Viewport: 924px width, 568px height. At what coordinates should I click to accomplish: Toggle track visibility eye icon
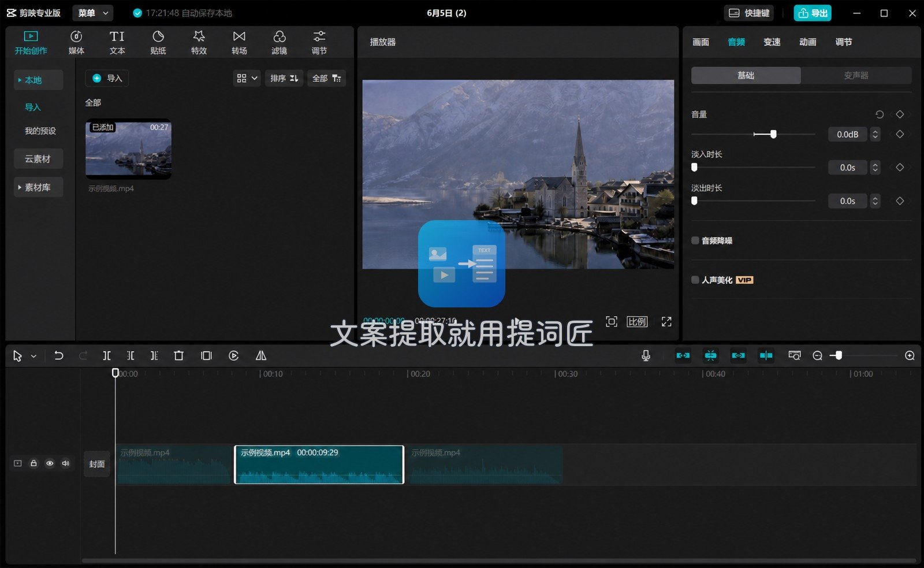pos(50,463)
